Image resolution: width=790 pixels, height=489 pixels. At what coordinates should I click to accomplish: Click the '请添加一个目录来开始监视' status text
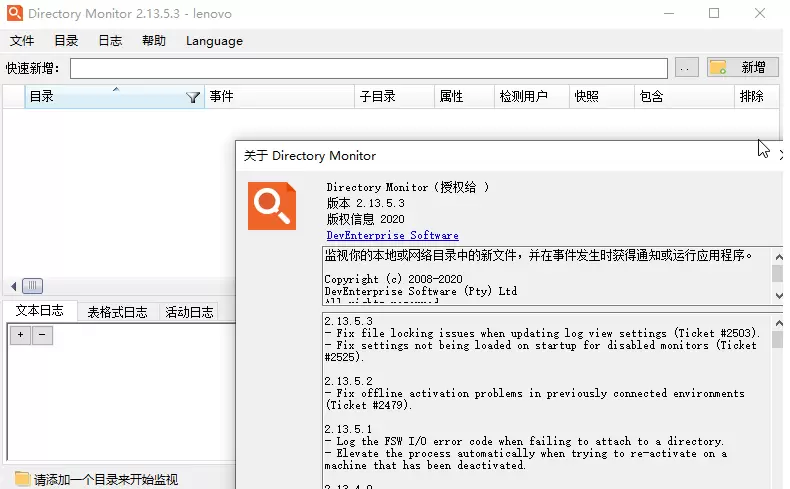(106, 479)
